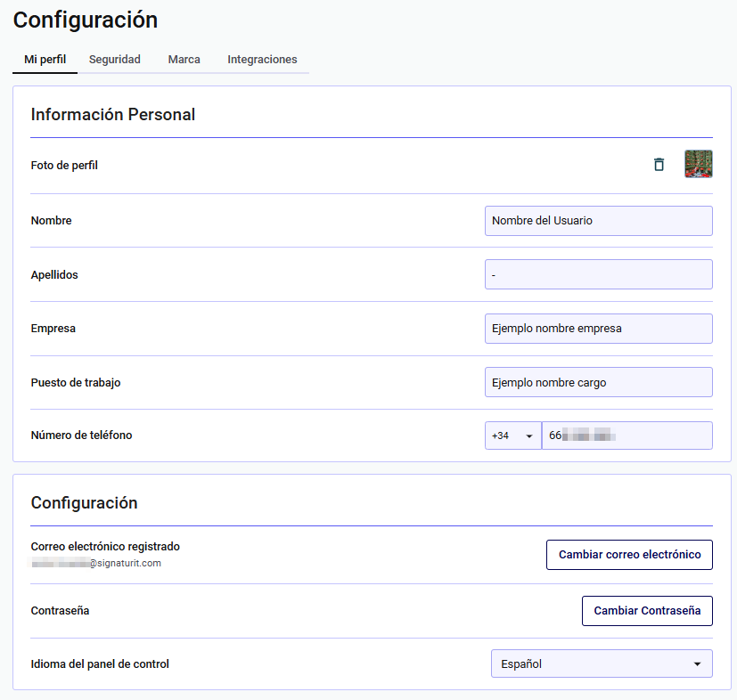The width and height of the screenshot is (737, 700).
Task: Switch to the Seguridad tab
Action: point(115,60)
